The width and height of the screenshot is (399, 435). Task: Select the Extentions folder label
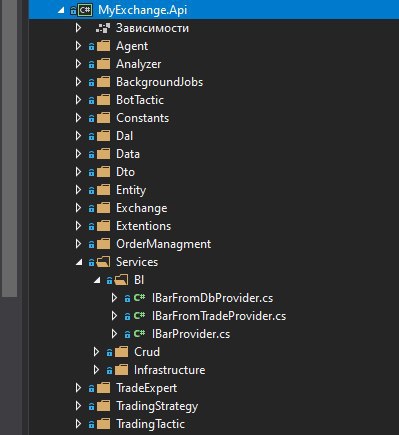point(144,226)
